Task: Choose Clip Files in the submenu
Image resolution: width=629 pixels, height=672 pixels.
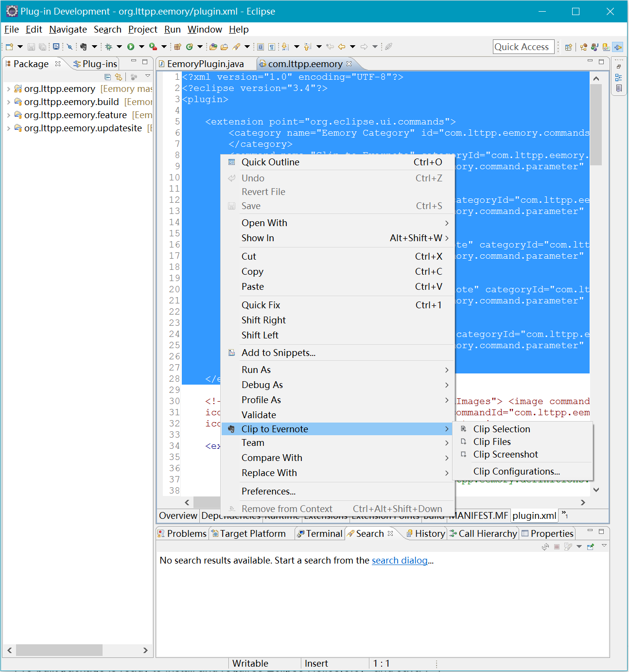Action: [523, 442]
